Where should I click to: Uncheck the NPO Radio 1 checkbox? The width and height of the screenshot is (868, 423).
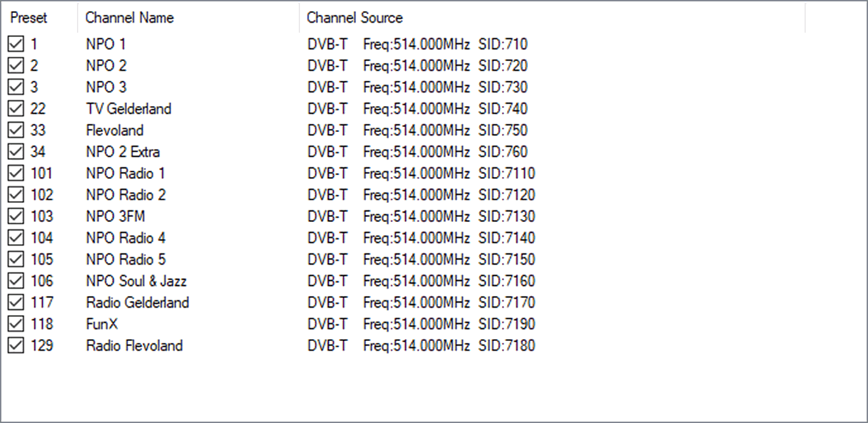[16, 174]
